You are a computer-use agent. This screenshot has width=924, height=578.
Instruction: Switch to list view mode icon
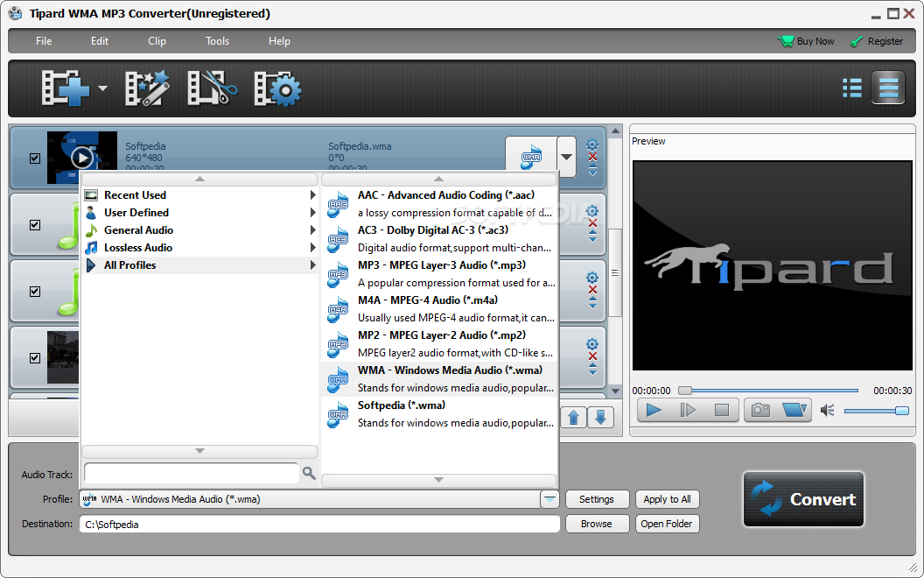852,88
